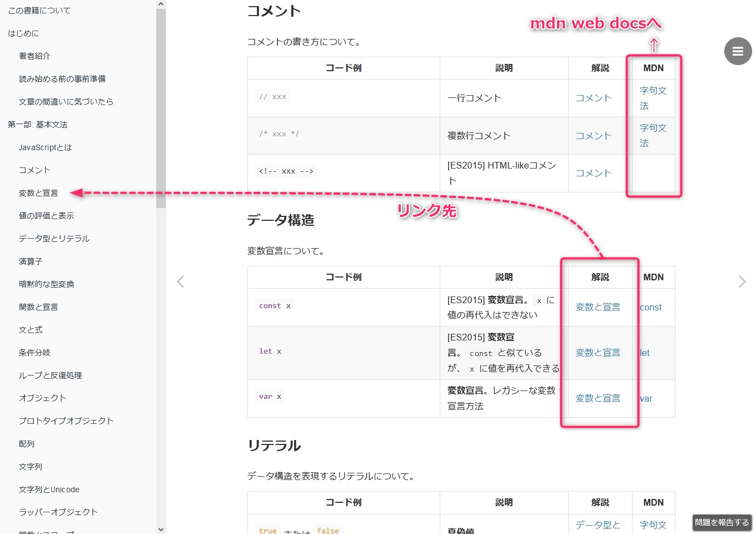Select 変数と宣言 chapter in sidebar

coord(38,193)
